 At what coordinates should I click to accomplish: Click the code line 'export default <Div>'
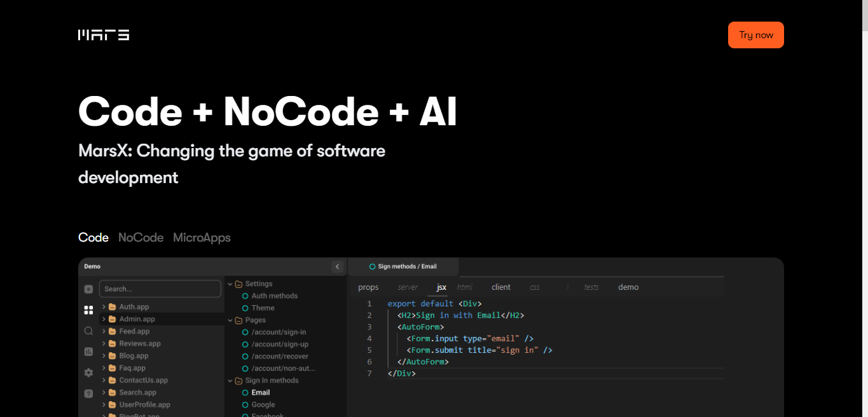click(x=435, y=304)
